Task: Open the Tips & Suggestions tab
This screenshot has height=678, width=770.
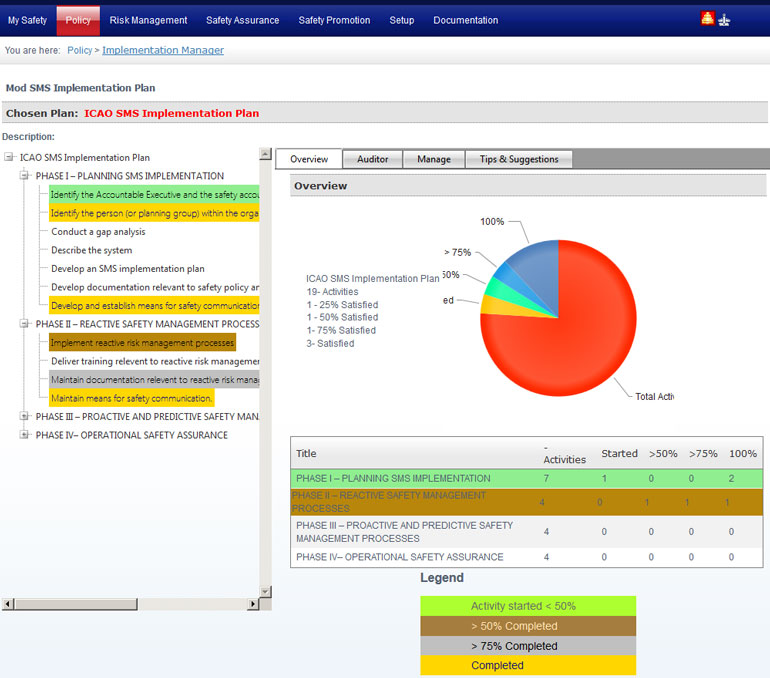Action: (x=519, y=159)
